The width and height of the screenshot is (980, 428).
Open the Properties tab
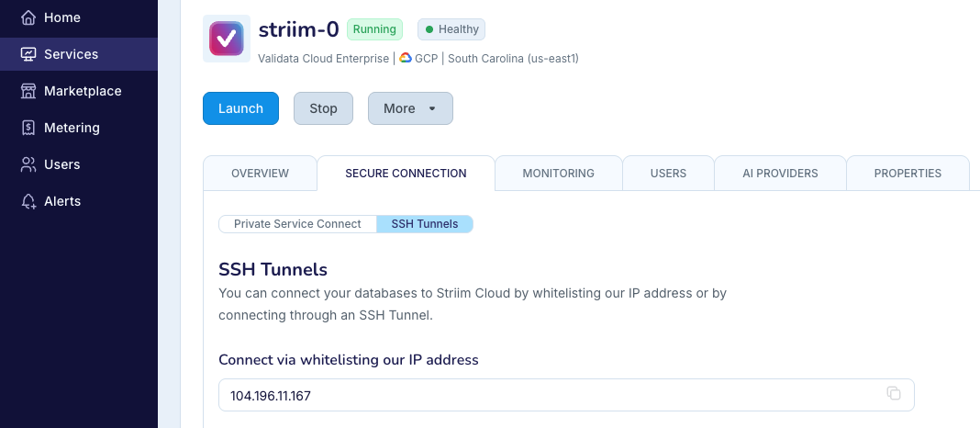coord(908,174)
